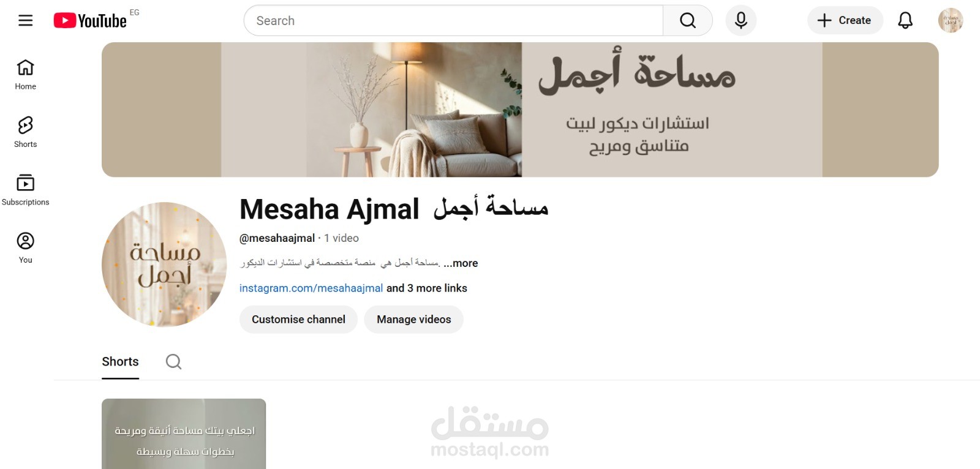980x469 pixels.
Task: Click the search magnifier button
Action: click(688, 21)
